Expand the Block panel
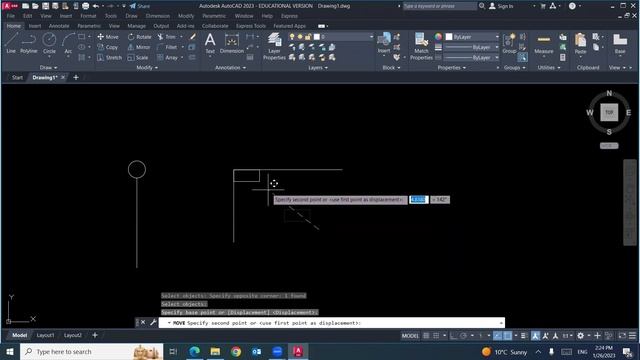Viewport: 640px width, 360px height. [391, 68]
